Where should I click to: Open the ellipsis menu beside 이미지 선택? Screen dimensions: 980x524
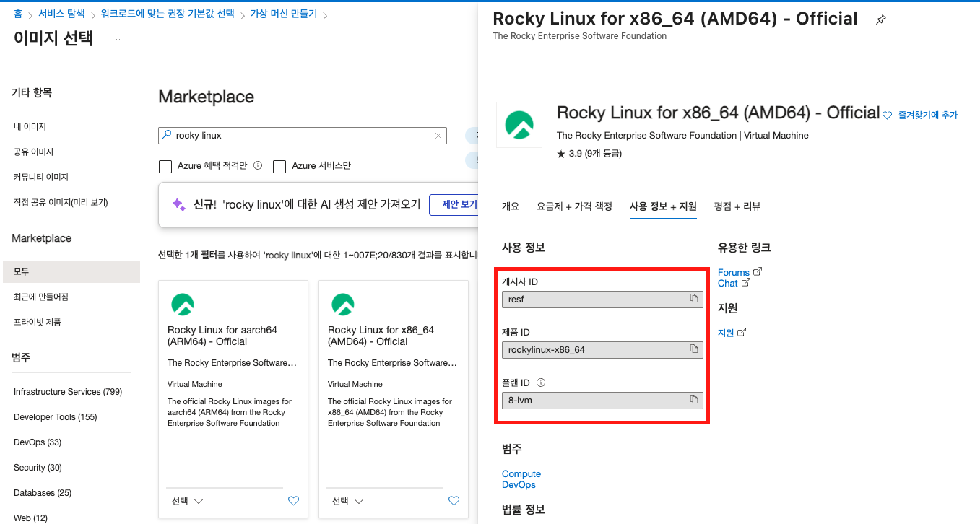(x=115, y=38)
